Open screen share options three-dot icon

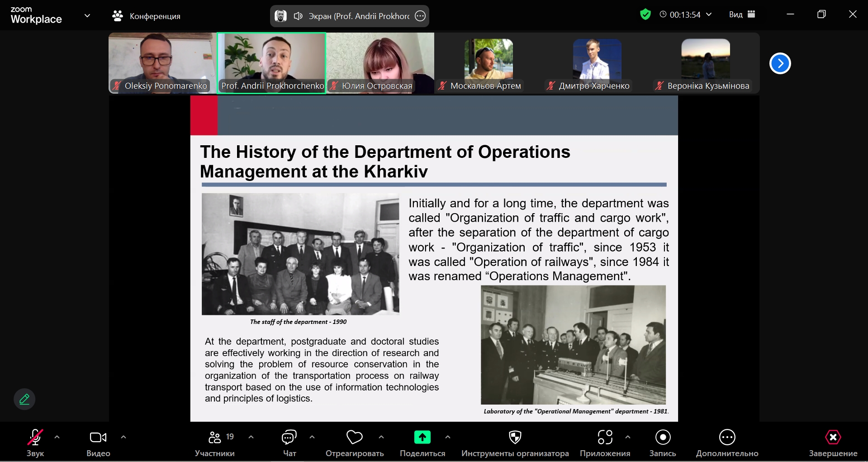click(420, 16)
